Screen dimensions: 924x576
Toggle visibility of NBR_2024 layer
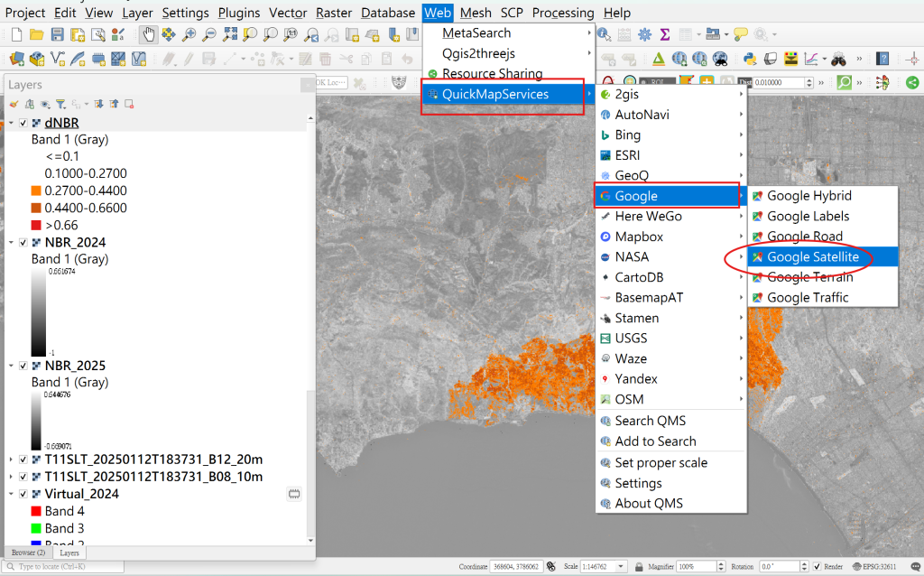23,243
